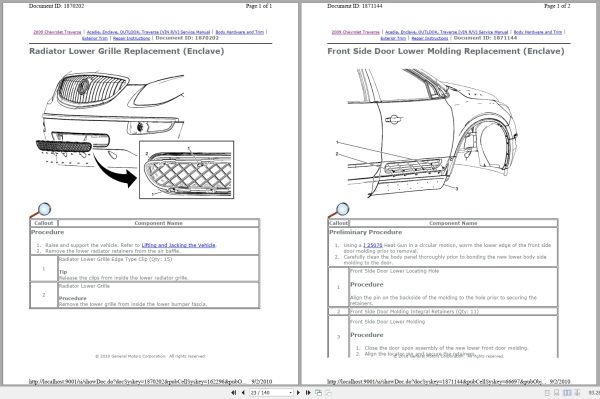
Task: Click the zoom percentage value at bottom right
Action: pyautogui.click(x=594, y=393)
